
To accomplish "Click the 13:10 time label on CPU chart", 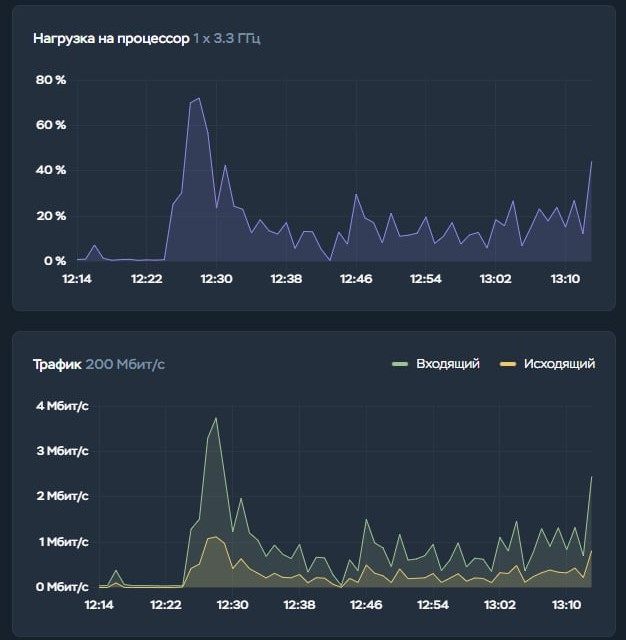I will point(567,279).
